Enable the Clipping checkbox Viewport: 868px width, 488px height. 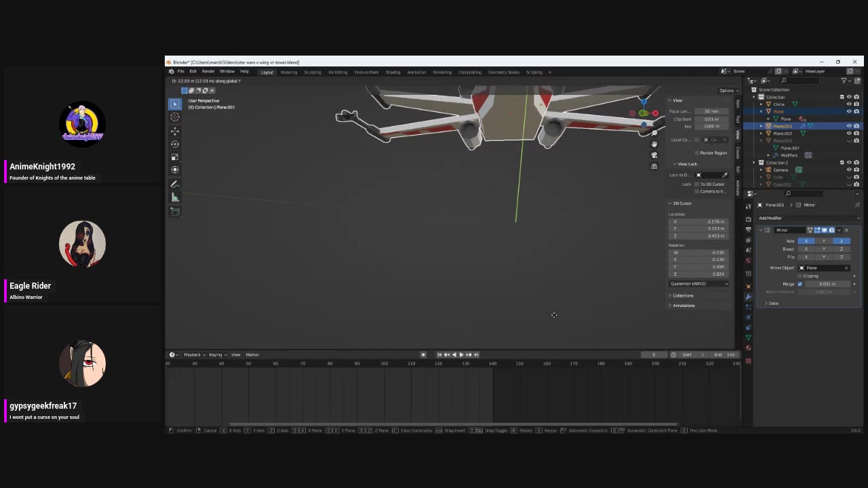[x=800, y=276]
